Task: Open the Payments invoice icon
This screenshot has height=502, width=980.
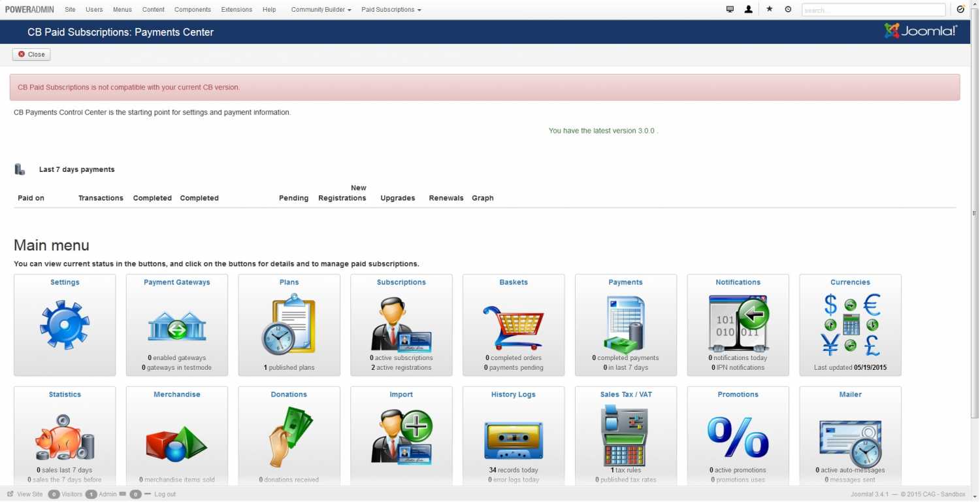Action: pyautogui.click(x=625, y=325)
